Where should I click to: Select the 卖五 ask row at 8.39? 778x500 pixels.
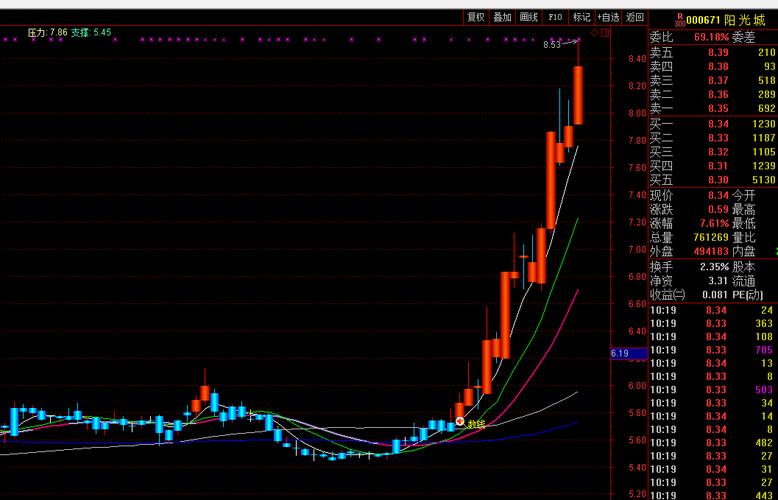[712, 52]
